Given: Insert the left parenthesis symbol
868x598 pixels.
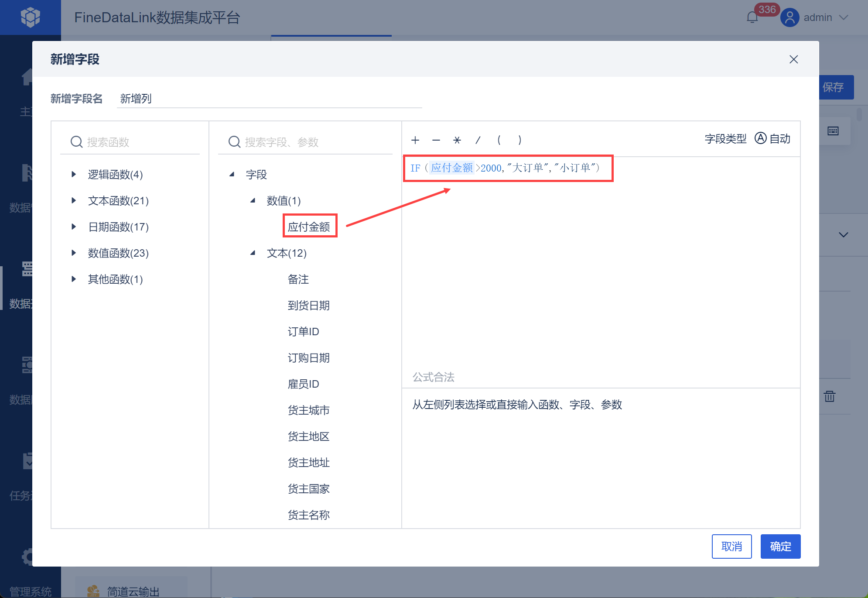Looking at the screenshot, I should tap(499, 140).
